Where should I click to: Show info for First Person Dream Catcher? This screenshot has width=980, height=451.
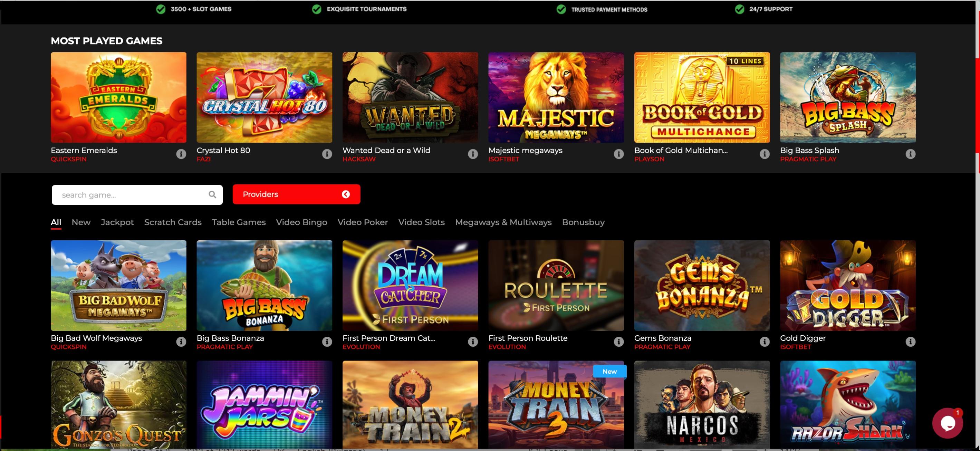pyautogui.click(x=473, y=342)
